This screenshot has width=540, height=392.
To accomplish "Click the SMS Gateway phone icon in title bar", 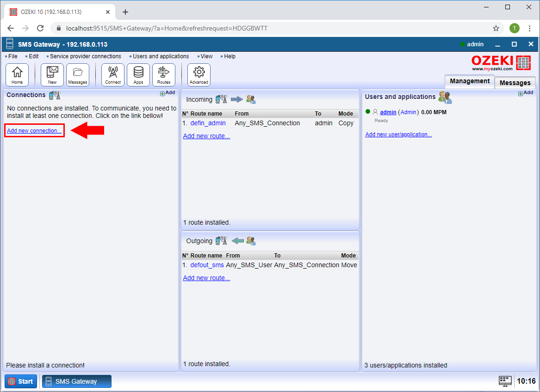I will tap(10, 44).
